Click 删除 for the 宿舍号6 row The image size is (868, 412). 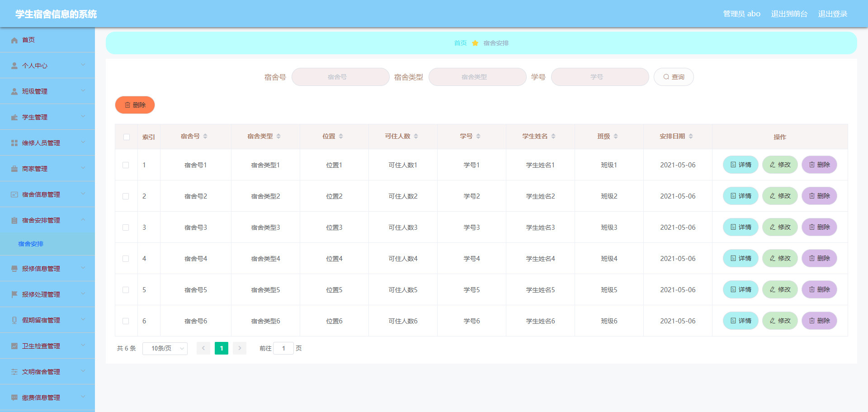pyautogui.click(x=819, y=321)
